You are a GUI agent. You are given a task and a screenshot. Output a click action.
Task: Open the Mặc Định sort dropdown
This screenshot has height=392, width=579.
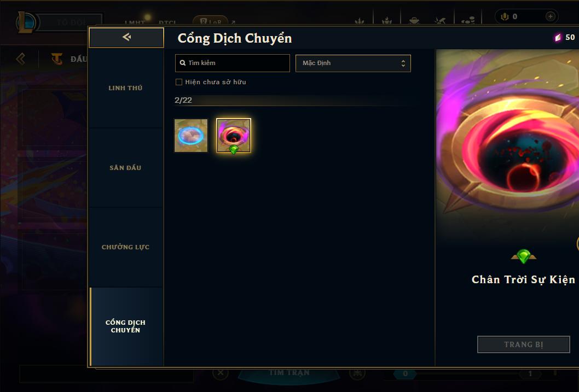click(353, 63)
